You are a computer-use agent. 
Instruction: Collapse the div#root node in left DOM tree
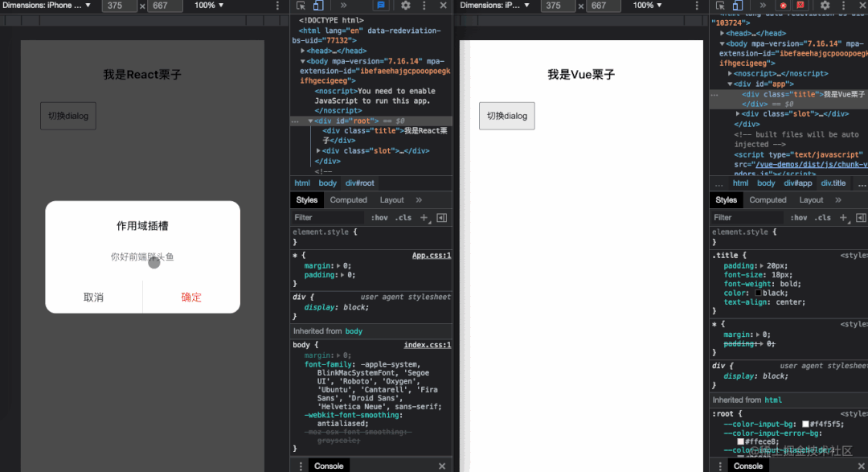[310, 121]
